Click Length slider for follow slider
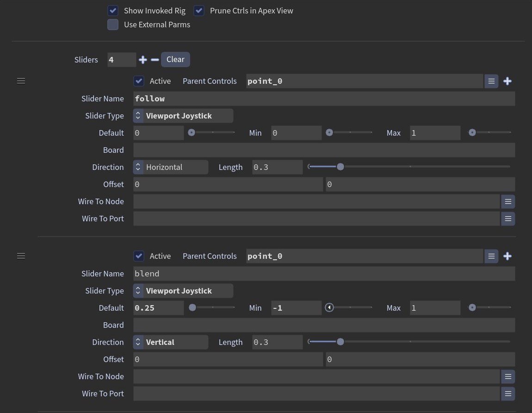532x413 pixels. 409,166
